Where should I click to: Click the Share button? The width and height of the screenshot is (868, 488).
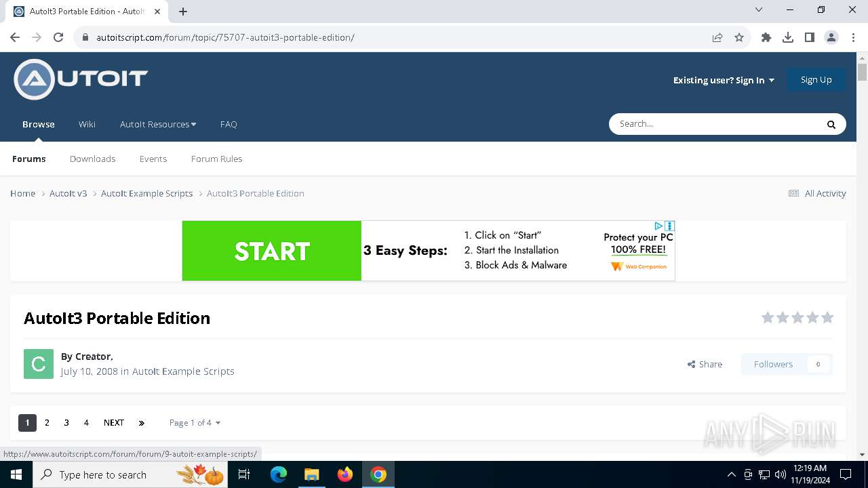click(x=705, y=364)
